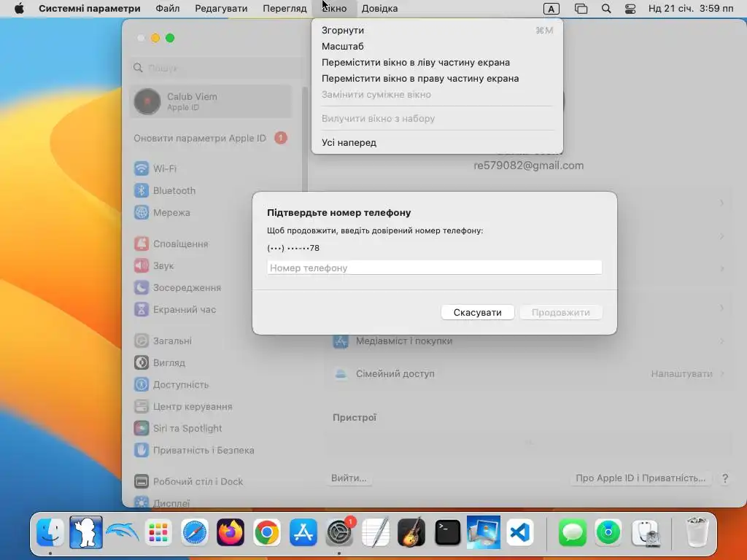The width and height of the screenshot is (747, 560).
Task: Select Перемістити вікно в ліву частину екрана
Action: [438, 63]
